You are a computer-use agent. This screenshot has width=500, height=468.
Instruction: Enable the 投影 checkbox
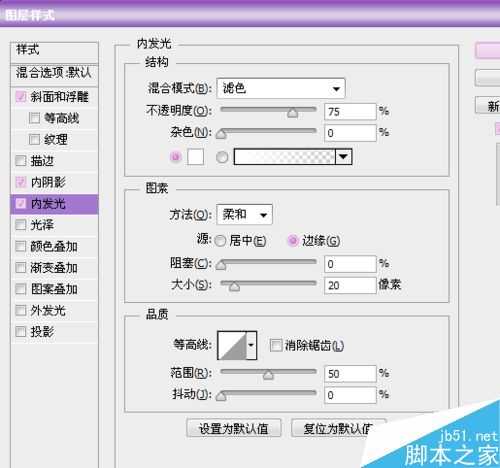pos(21,332)
